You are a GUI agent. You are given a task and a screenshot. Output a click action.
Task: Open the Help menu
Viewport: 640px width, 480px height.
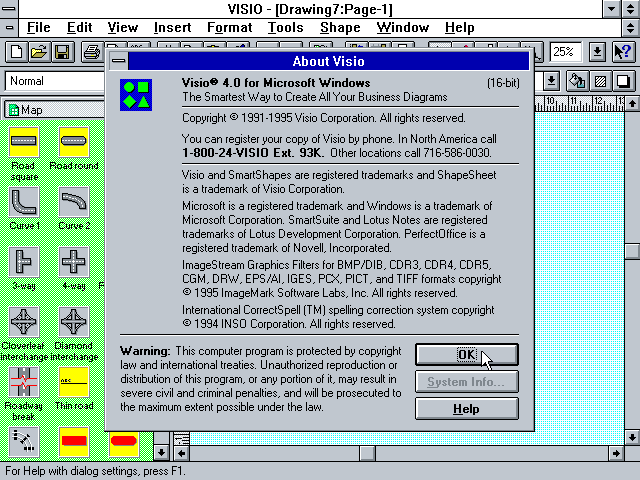coord(460,28)
